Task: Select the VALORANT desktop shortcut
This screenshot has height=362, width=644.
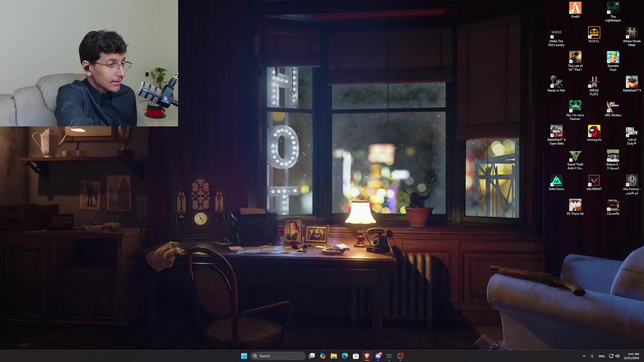Action: point(594,183)
